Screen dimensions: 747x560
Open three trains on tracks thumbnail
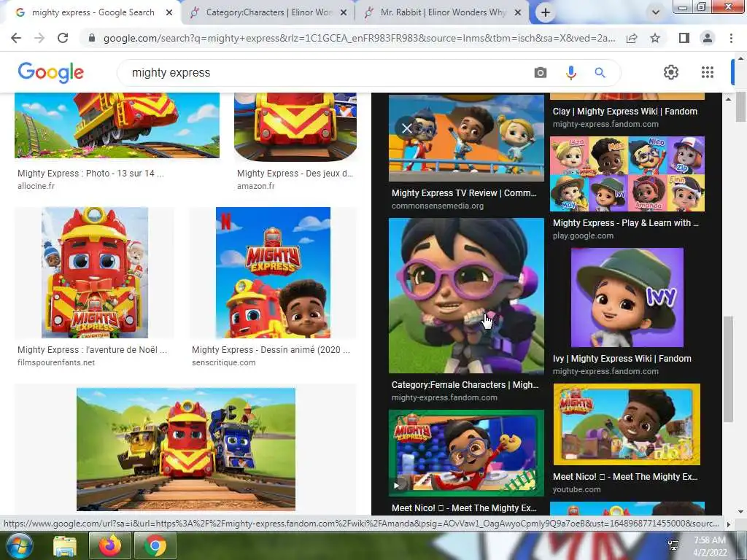click(186, 449)
